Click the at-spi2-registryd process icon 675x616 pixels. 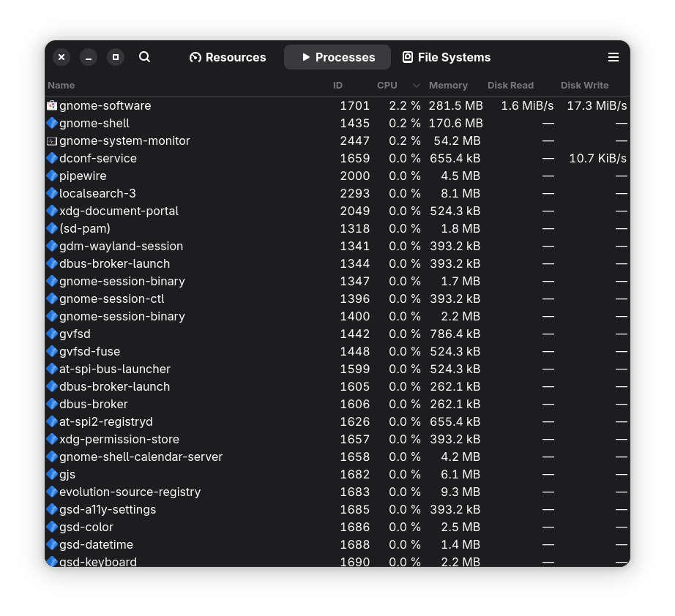tap(52, 421)
